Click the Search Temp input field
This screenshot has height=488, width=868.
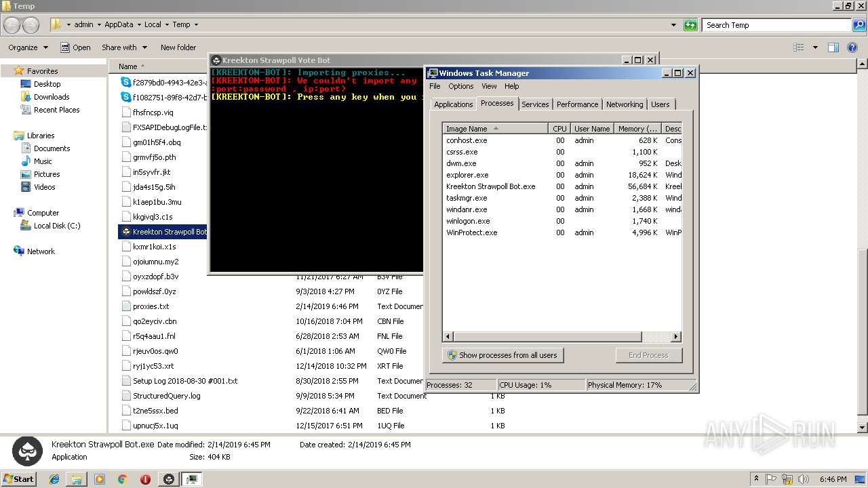(776, 25)
